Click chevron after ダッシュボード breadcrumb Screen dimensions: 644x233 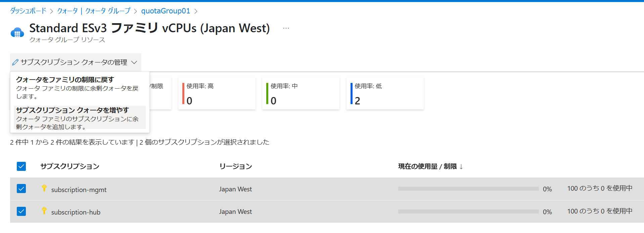[x=52, y=11]
